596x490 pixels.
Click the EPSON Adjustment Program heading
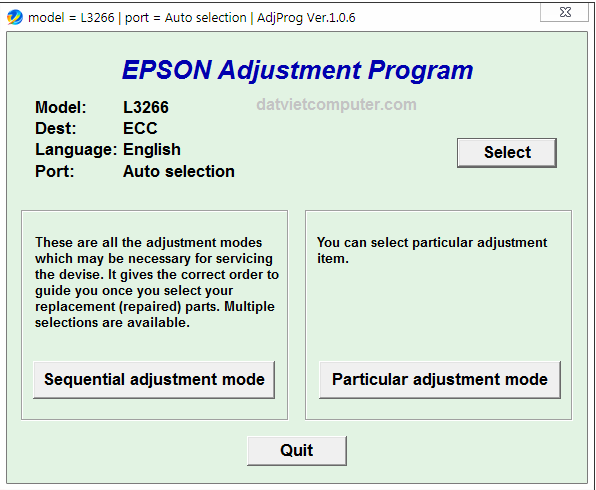click(298, 70)
